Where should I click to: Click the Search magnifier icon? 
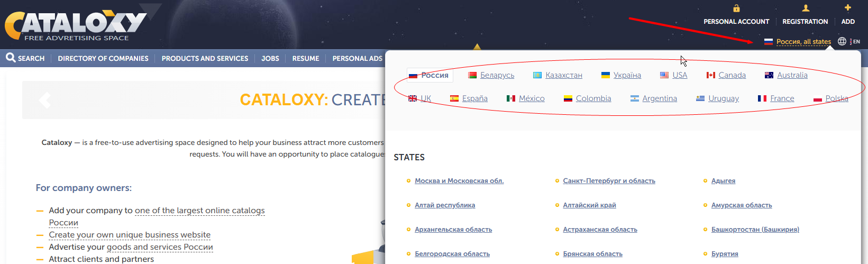point(11,57)
